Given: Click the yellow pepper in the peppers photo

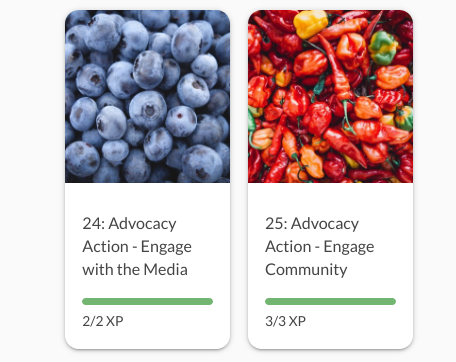Looking at the screenshot, I should [x=310, y=24].
